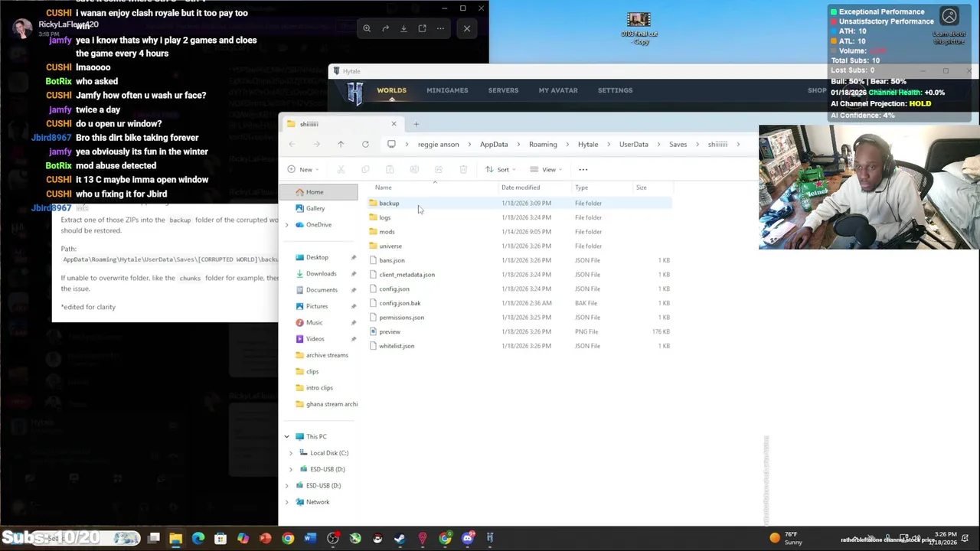Open Settings tab in Hytale launcher
Viewport: 980px width, 551px height.
tap(615, 90)
